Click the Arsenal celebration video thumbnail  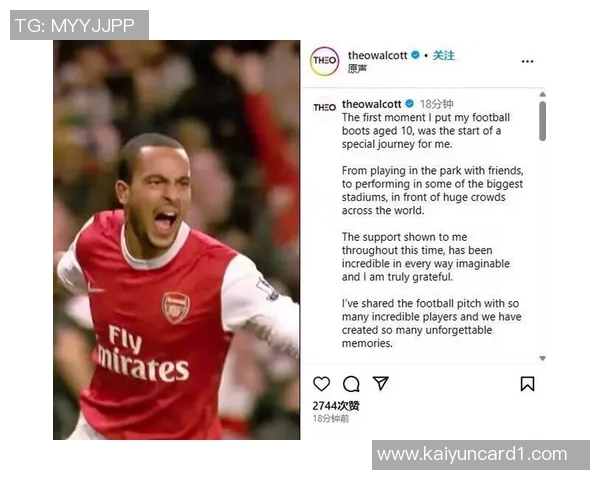pos(176,240)
